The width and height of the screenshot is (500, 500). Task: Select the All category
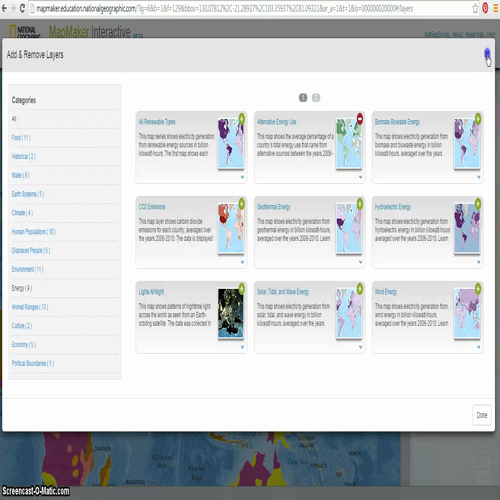pyautogui.click(x=14, y=119)
